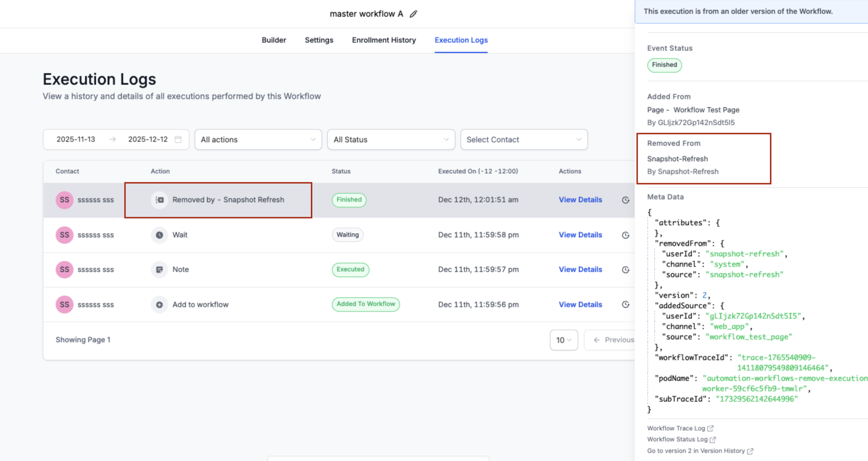Open the Select Contact dropdown
Screen dimensions: 868x461
[524, 139]
